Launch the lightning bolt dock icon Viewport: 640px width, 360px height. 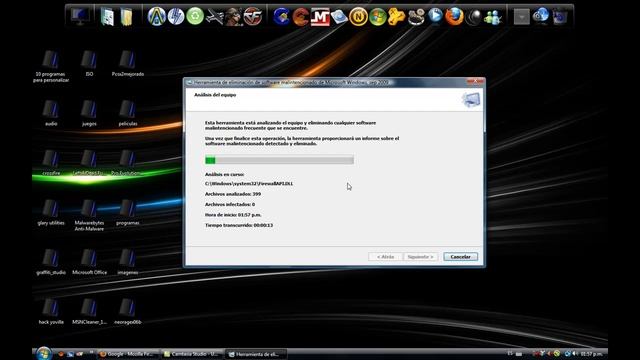176,17
